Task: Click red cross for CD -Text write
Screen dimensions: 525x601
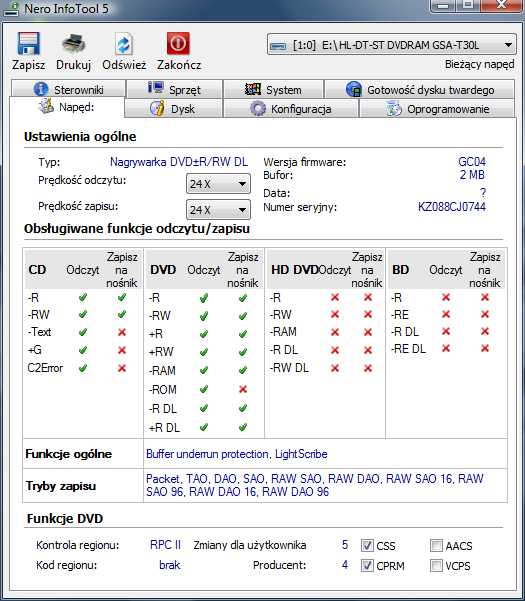Action: click(122, 332)
